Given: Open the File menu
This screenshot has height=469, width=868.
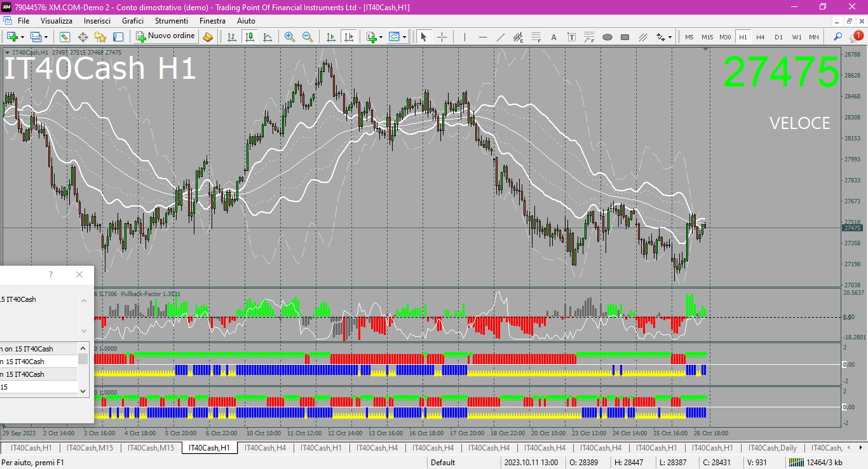Looking at the screenshot, I should click(x=24, y=21).
